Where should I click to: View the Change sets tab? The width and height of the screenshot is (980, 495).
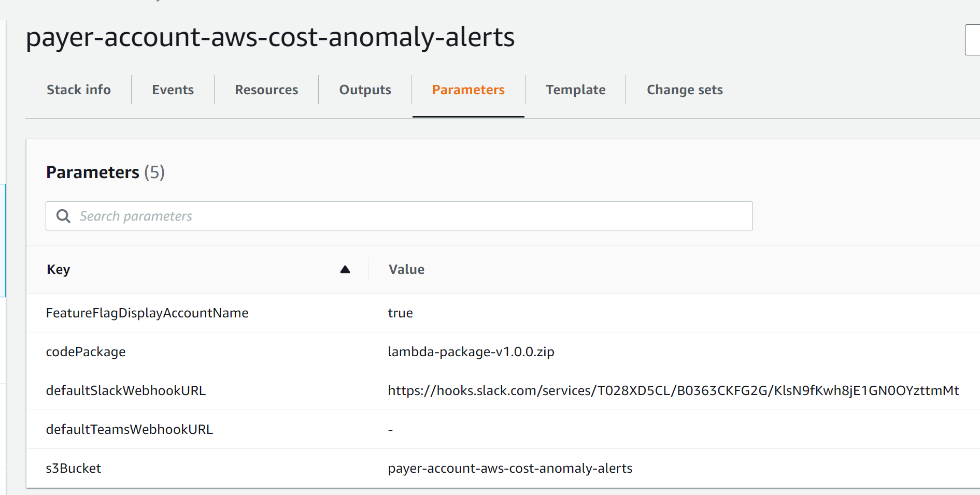[x=685, y=90]
